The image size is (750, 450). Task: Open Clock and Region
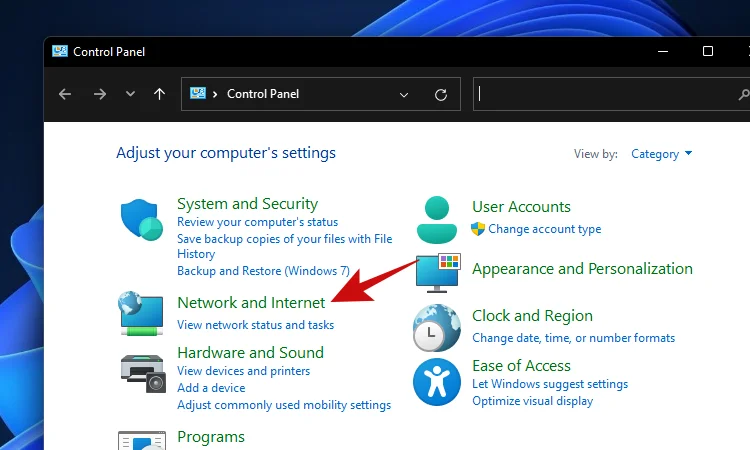[532, 316]
